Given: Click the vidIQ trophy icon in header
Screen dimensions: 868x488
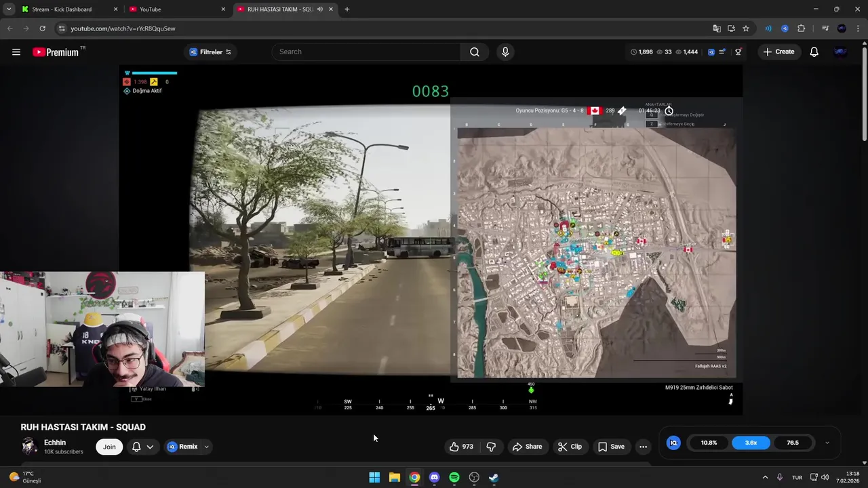Looking at the screenshot, I should (738, 52).
